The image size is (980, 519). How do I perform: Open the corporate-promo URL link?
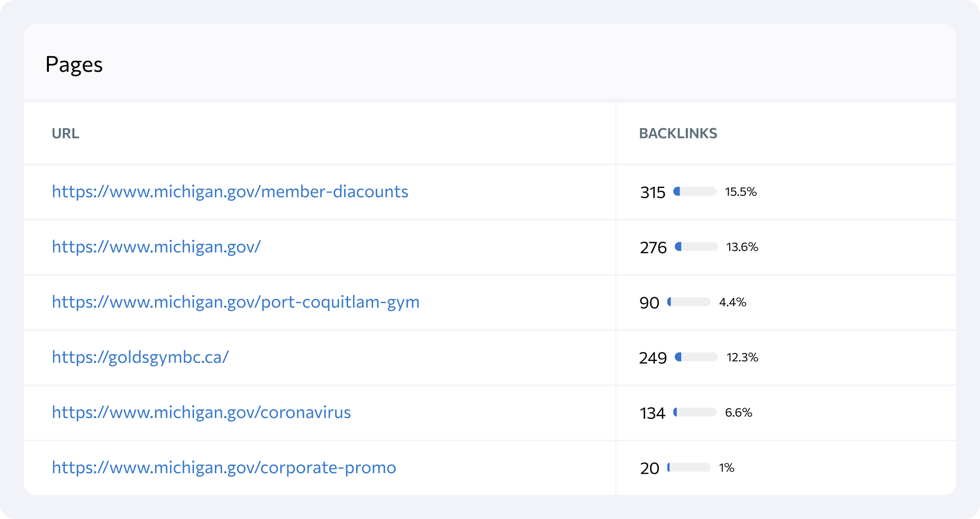(x=224, y=468)
